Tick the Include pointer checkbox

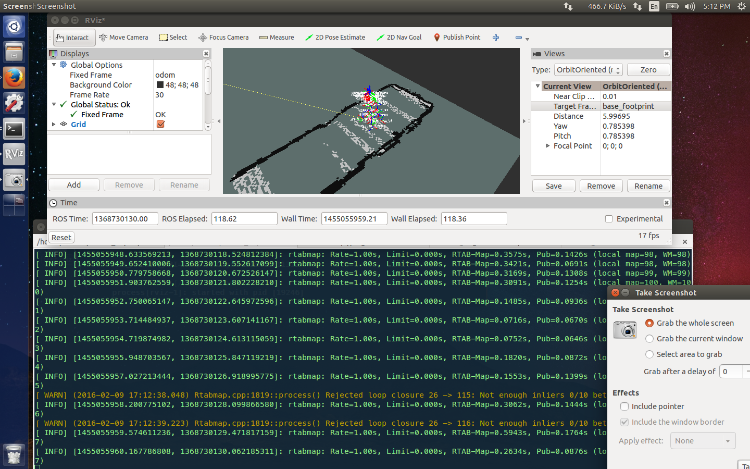625,407
